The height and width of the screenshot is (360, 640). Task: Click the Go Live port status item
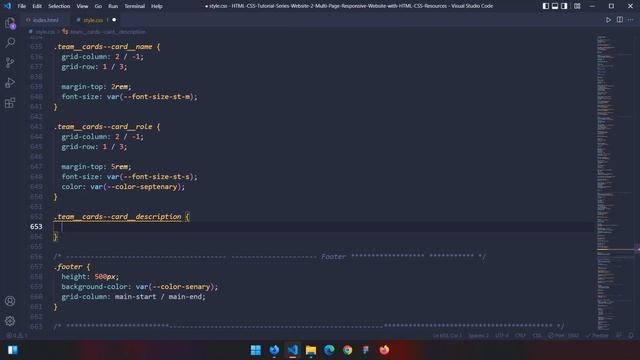[564, 336]
